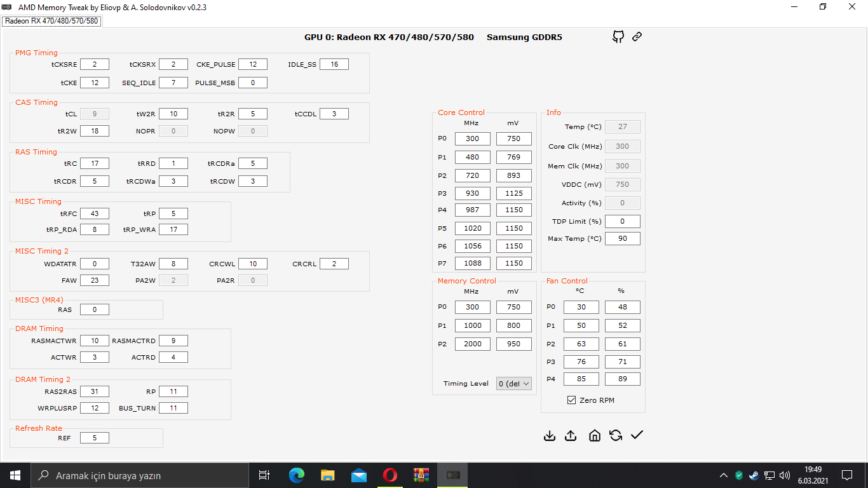Click the tRCDWa value field
The height and width of the screenshot is (488, 868).
[173, 181]
